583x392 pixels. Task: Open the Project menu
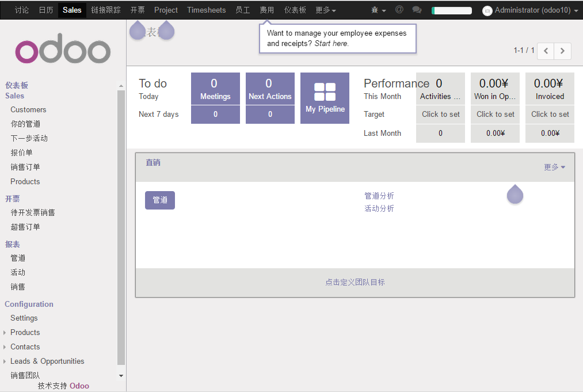pyautogui.click(x=166, y=10)
